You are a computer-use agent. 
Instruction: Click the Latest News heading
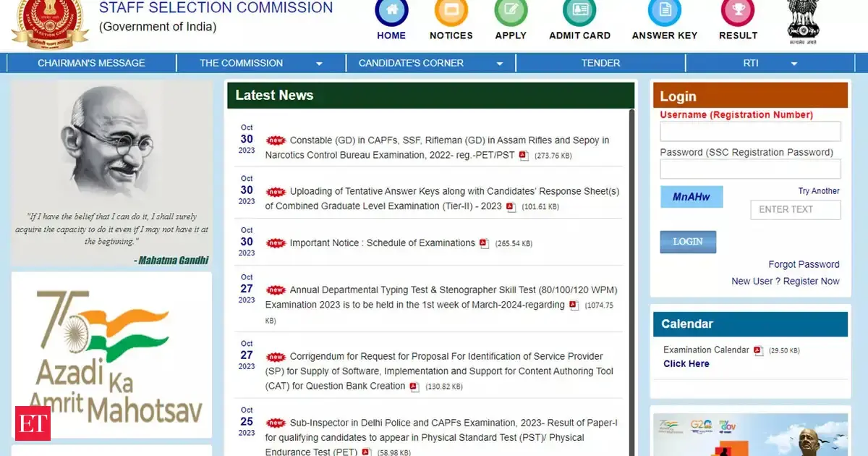[x=274, y=95]
